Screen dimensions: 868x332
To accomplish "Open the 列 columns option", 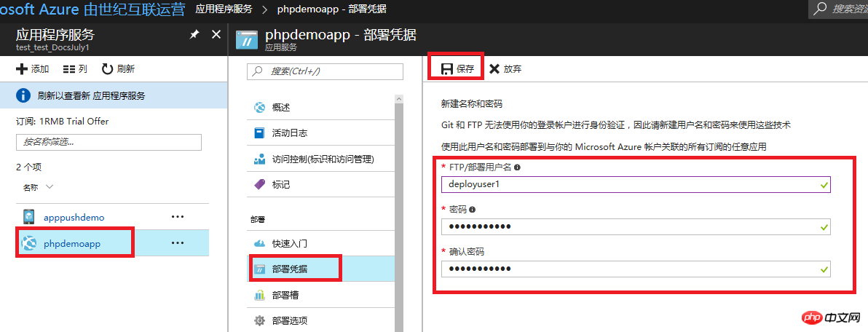I will pyautogui.click(x=75, y=69).
